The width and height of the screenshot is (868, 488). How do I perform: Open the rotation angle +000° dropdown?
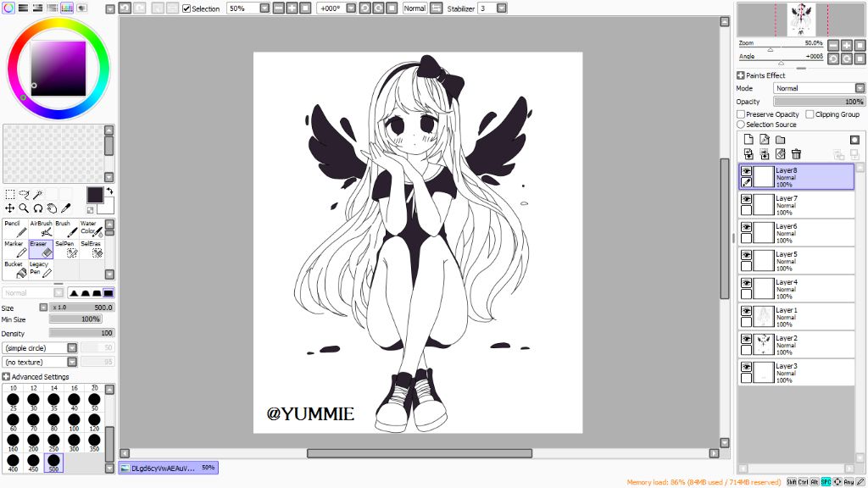point(351,8)
